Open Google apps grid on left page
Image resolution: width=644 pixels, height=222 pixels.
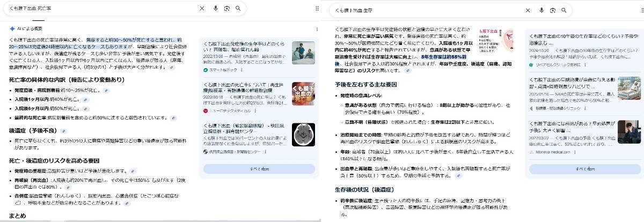317,9
